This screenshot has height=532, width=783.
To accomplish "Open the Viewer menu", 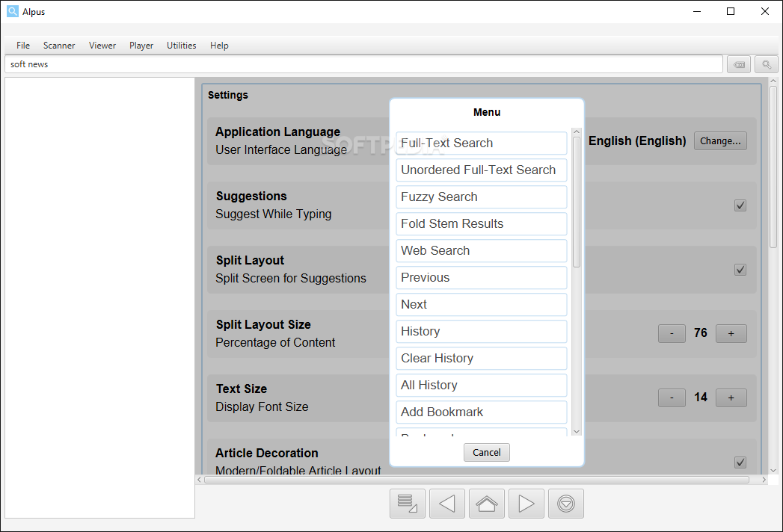I will point(102,46).
